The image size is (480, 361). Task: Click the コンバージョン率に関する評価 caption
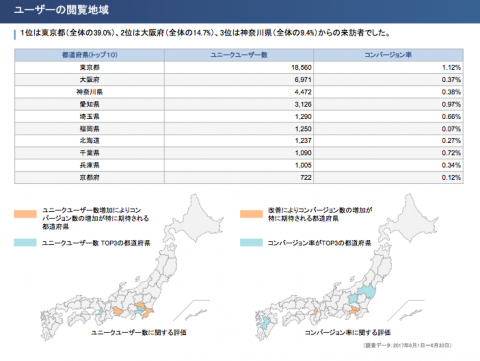pyautogui.click(x=348, y=332)
